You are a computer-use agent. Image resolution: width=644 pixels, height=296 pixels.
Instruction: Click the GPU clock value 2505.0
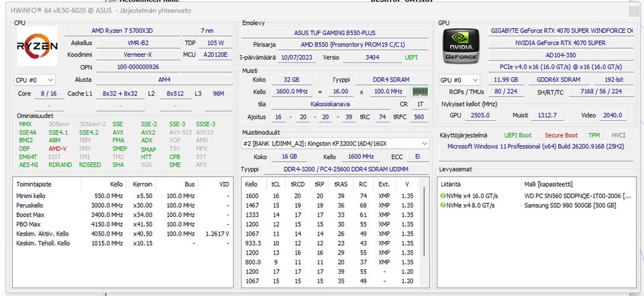480,115
